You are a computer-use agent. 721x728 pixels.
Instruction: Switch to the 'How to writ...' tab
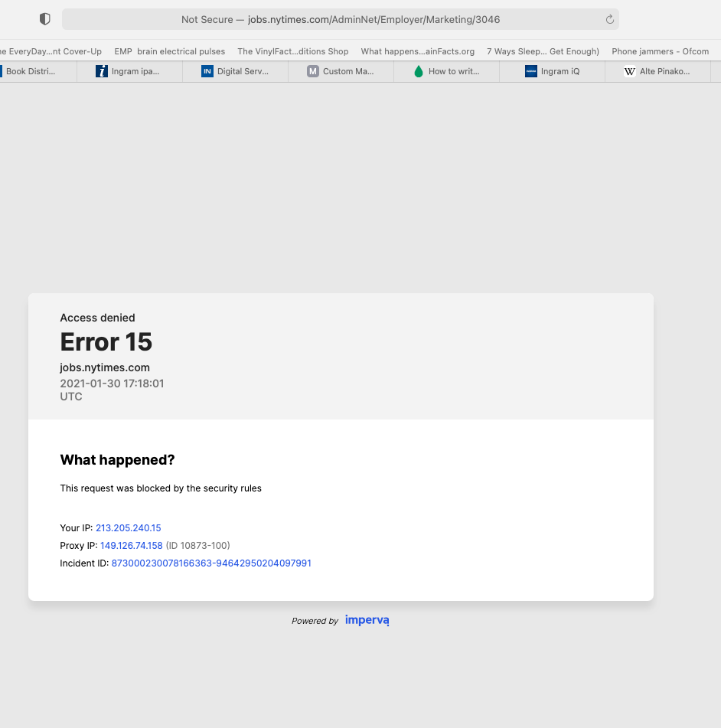point(447,71)
